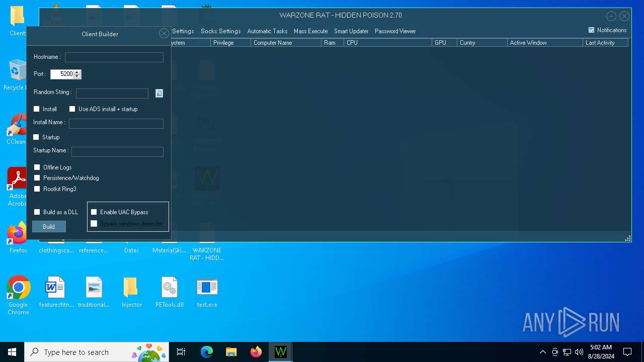The width and height of the screenshot is (644, 362).
Task: Open the notification center icon
Action: 627,352
